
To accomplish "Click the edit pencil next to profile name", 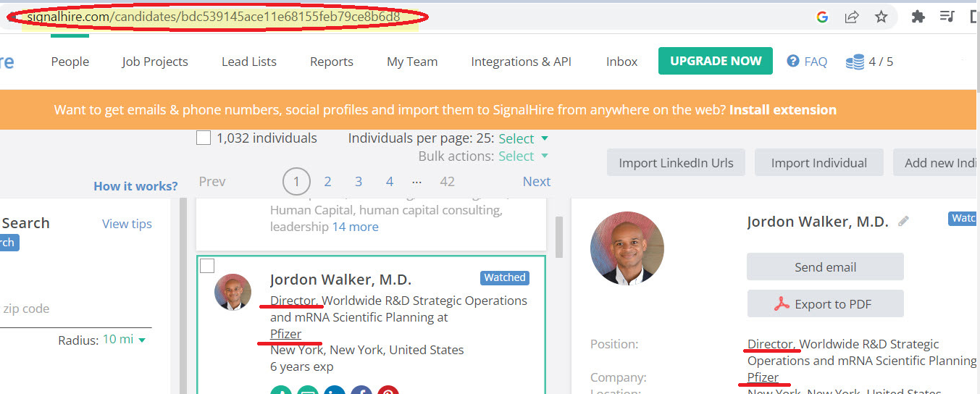I will coord(903,222).
